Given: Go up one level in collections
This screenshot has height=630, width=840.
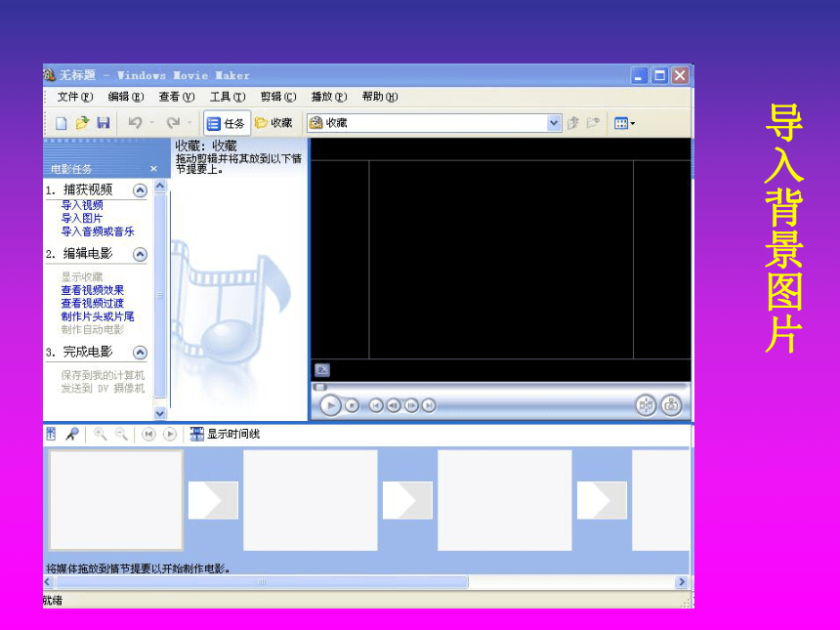Looking at the screenshot, I should (x=573, y=123).
